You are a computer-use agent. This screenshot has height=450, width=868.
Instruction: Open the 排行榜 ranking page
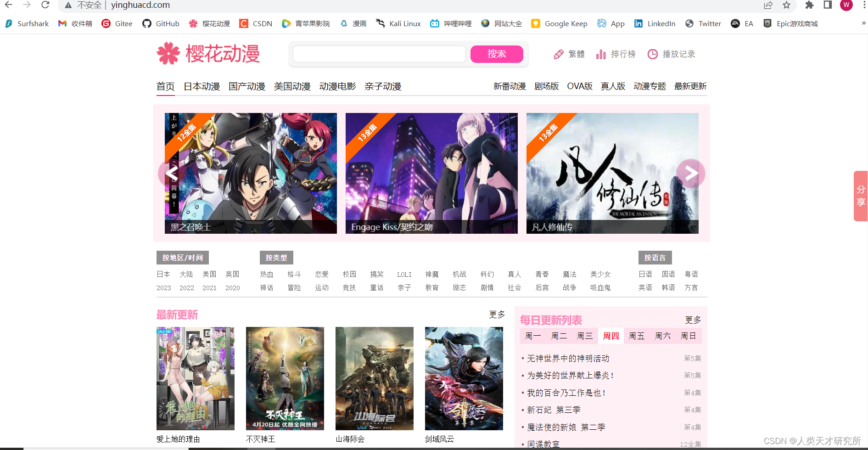616,54
